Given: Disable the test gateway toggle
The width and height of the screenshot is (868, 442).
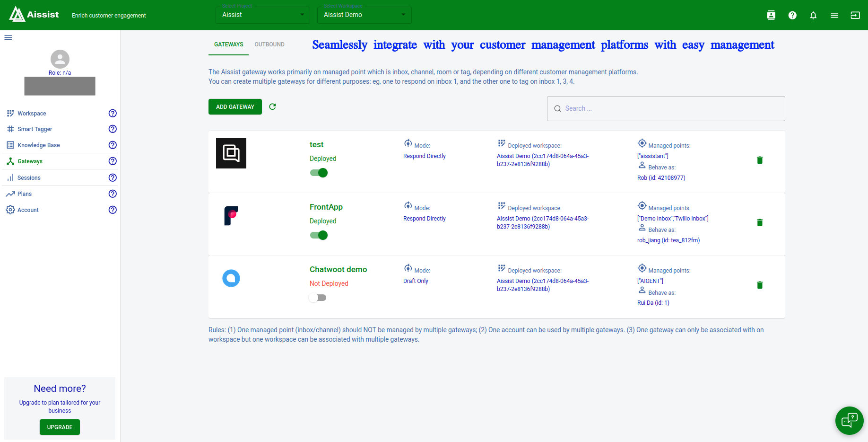Looking at the screenshot, I should click(x=319, y=173).
